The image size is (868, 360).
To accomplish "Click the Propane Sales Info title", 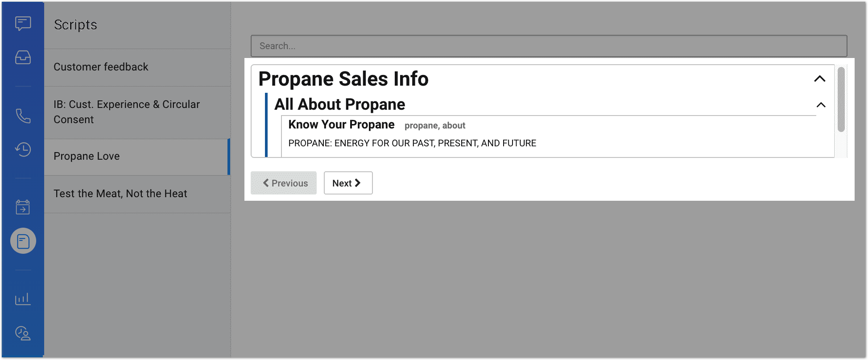I will click(343, 79).
